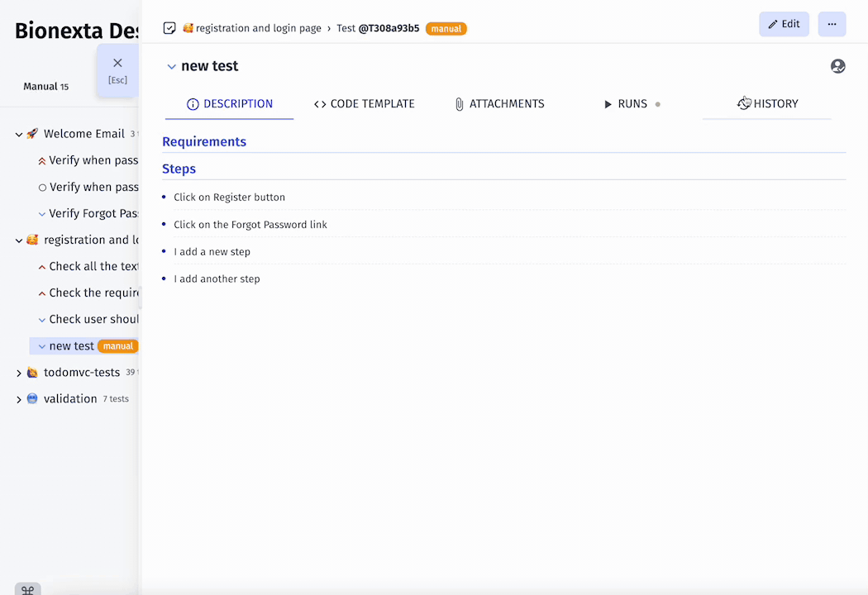Expand the todomvc-tests suite
The width and height of the screenshot is (868, 595).
(19, 373)
